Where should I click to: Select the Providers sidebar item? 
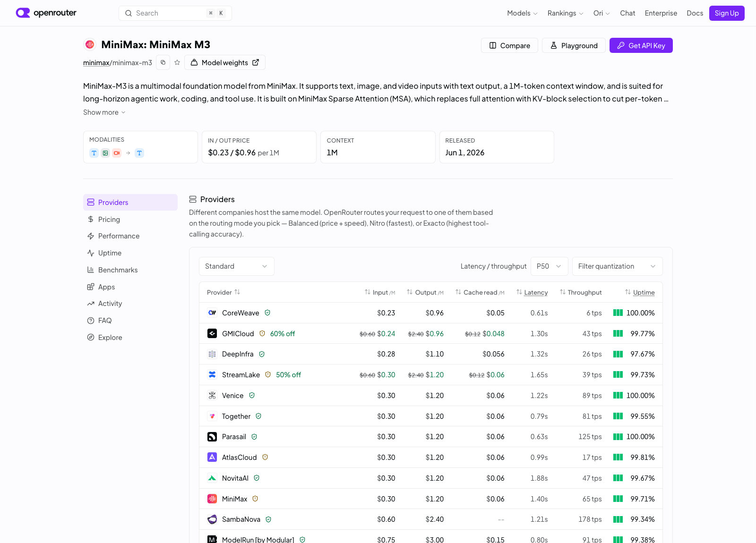pos(130,202)
